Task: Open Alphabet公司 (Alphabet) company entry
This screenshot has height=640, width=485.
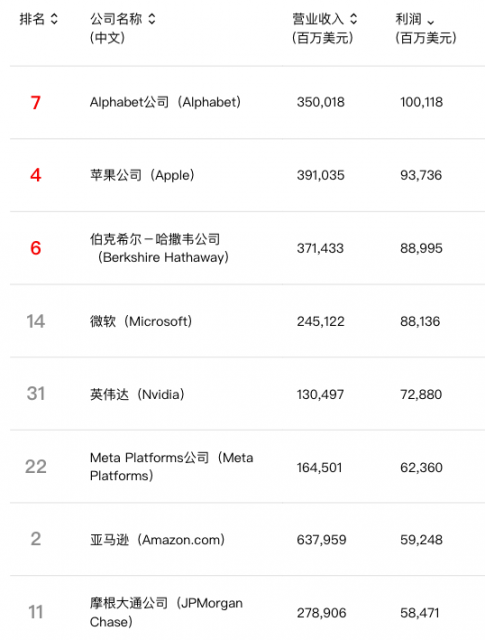Action: [x=165, y=102]
